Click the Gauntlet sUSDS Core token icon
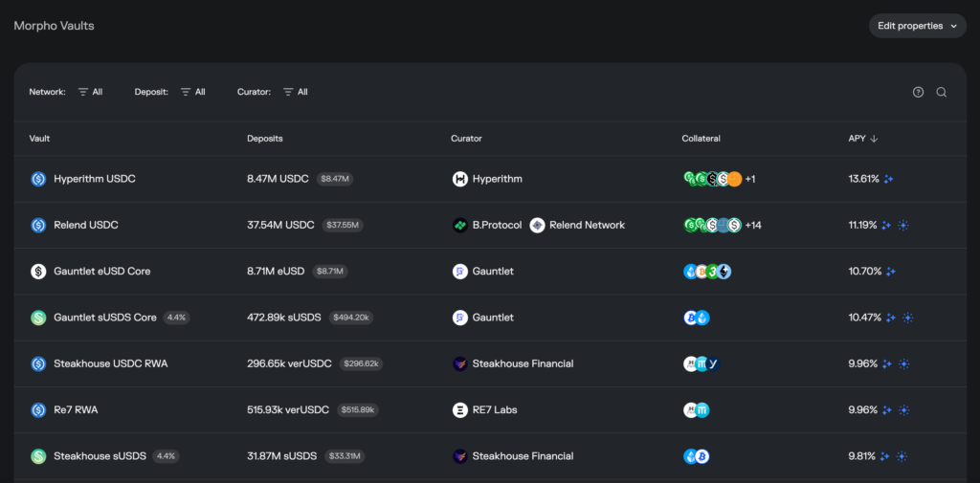 pos(38,318)
